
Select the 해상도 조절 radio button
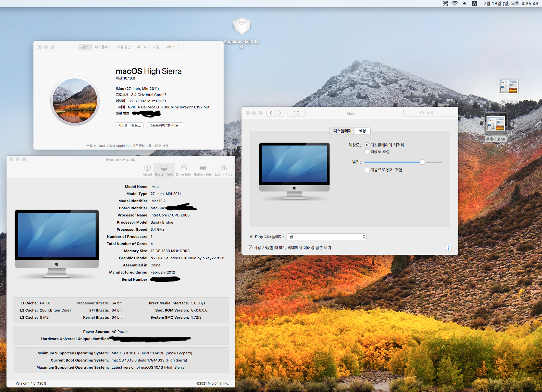[367, 152]
